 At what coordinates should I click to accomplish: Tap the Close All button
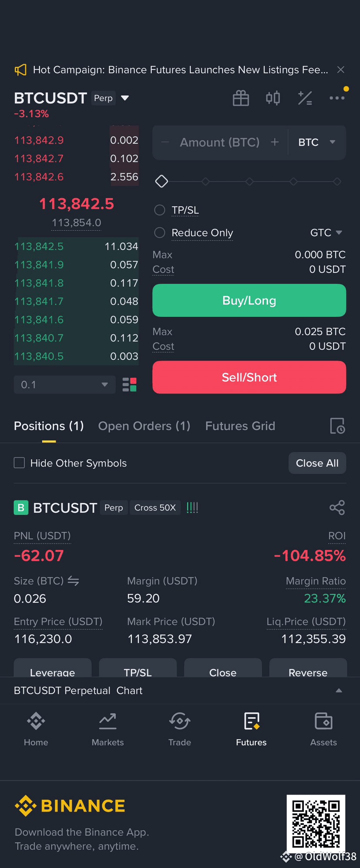(x=317, y=463)
